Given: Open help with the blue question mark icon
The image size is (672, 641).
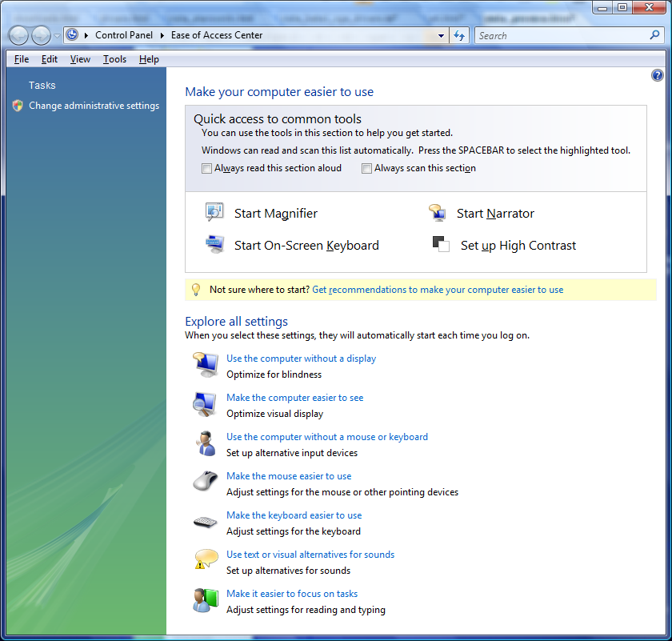Looking at the screenshot, I should click(x=657, y=75).
